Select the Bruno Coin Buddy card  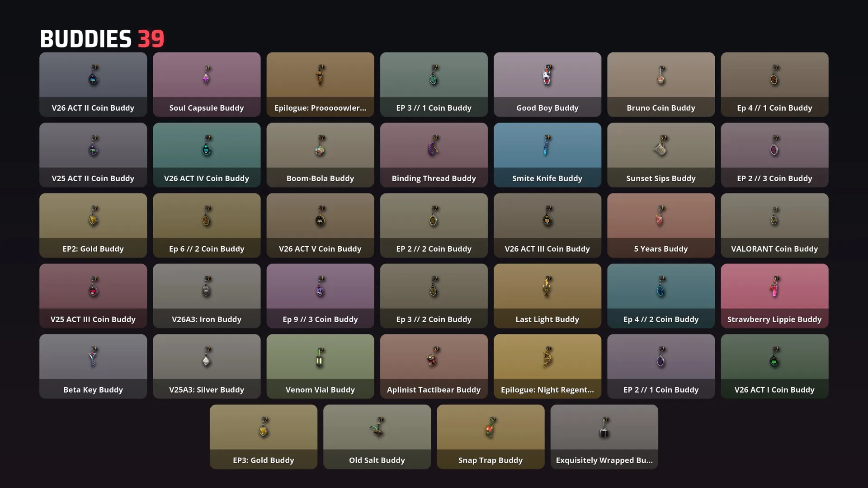point(661,84)
